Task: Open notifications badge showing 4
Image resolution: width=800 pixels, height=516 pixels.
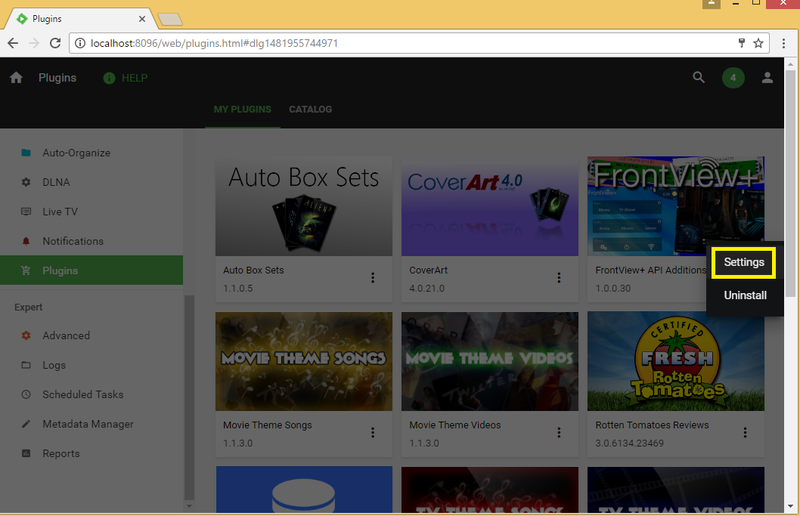Action: pos(733,78)
